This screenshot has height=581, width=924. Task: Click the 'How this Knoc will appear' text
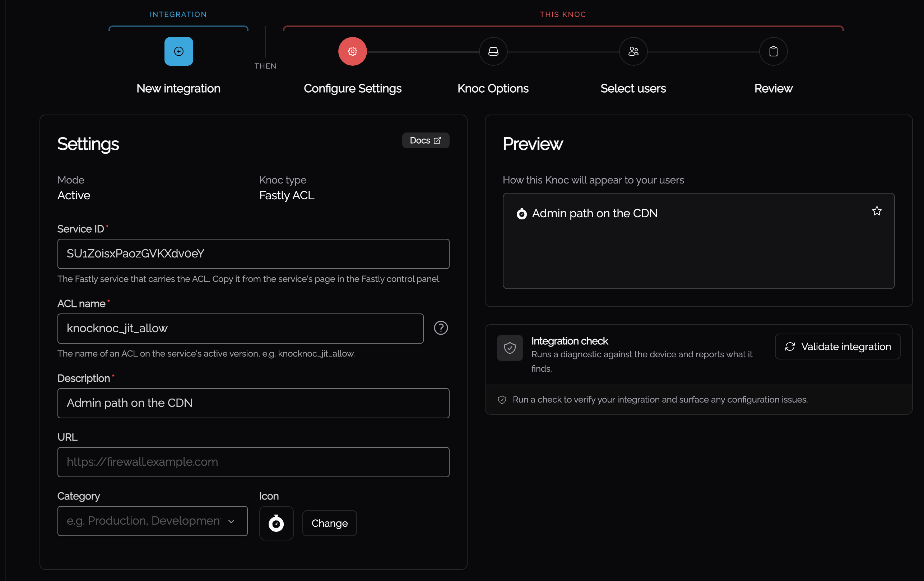click(x=593, y=180)
